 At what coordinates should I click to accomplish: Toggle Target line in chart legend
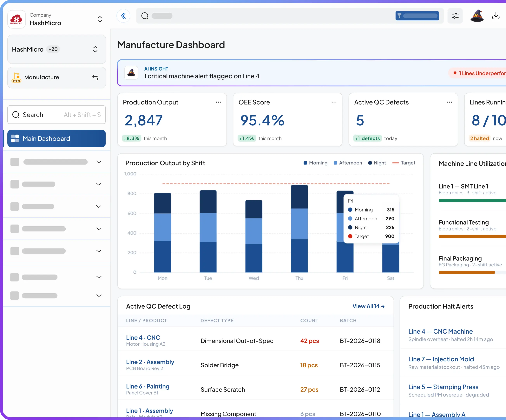(404, 163)
